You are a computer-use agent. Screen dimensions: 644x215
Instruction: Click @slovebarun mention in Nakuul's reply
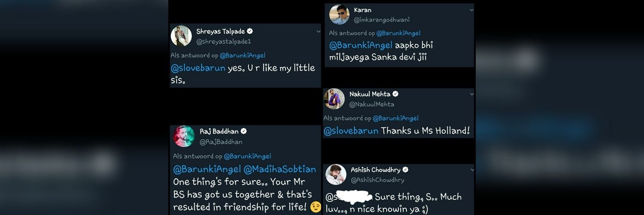(351, 131)
